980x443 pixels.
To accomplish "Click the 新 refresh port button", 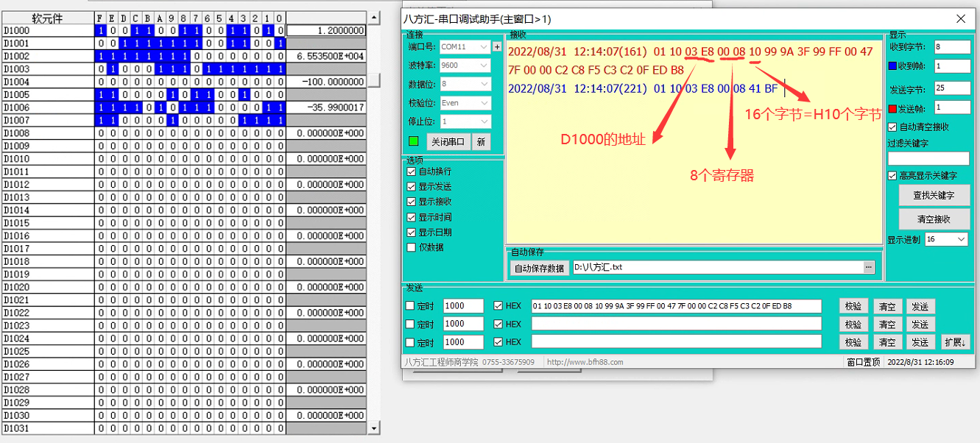I will click(x=481, y=142).
